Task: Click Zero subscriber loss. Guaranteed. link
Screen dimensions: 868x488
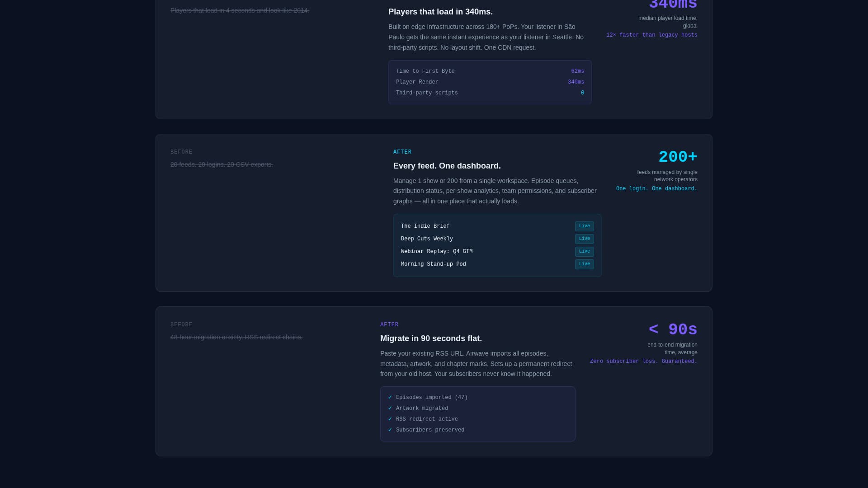Action: [643, 361]
